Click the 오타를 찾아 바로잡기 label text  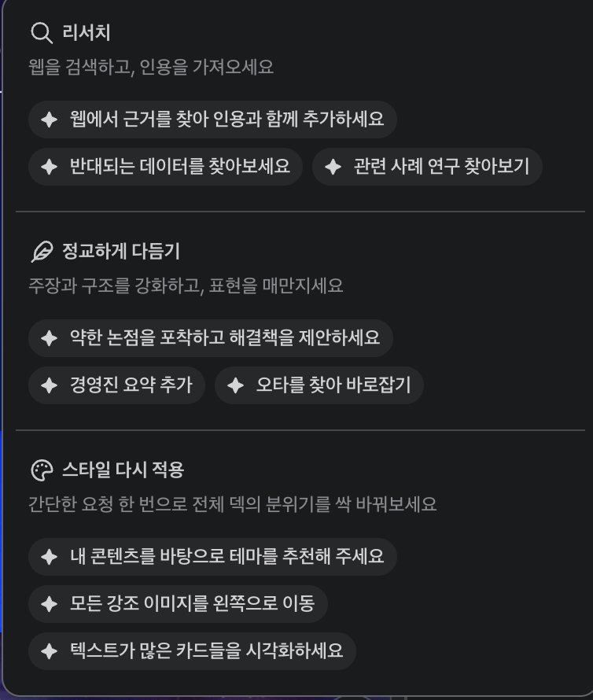click(333, 385)
